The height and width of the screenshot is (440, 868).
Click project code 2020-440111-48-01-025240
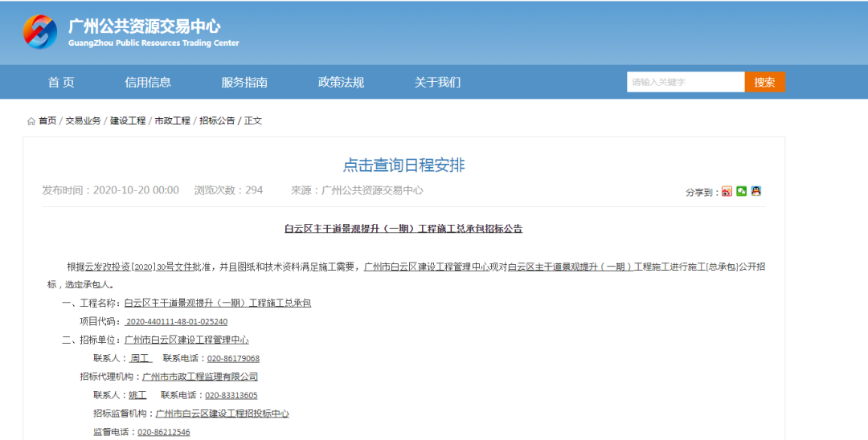[177, 321]
